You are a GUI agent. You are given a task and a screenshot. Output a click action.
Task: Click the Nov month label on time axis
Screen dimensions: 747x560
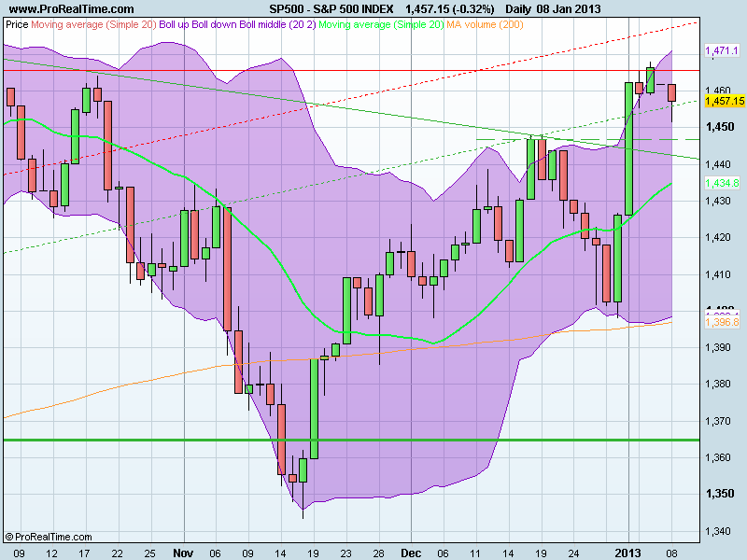tap(183, 553)
